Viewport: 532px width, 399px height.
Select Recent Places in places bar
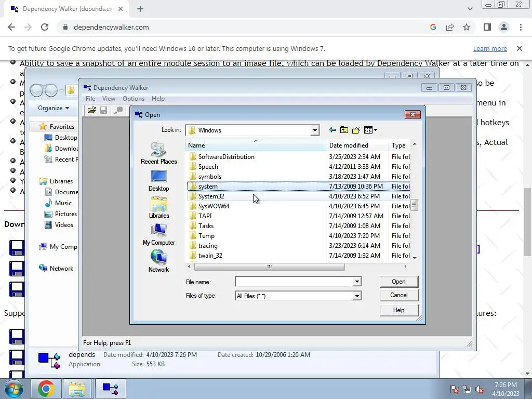click(x=158, y=153)
